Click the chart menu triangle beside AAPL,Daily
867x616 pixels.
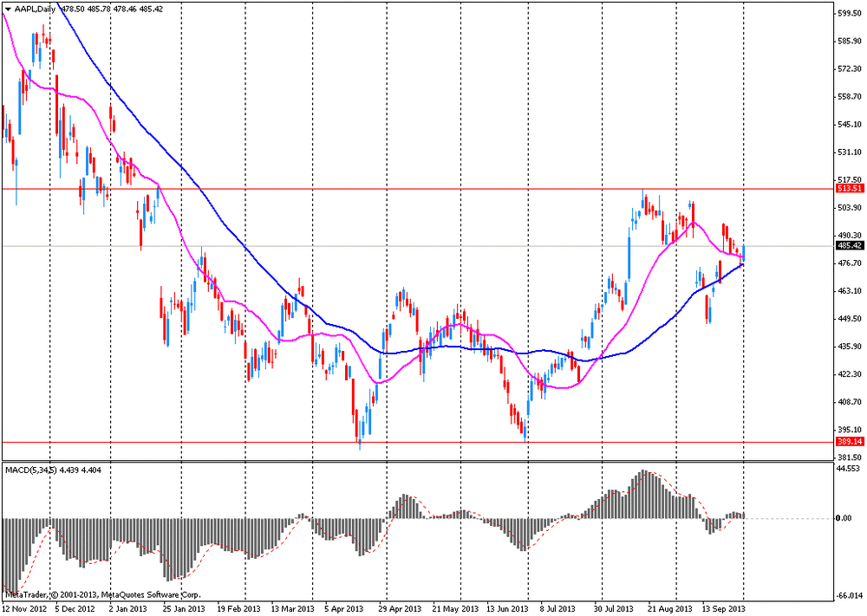pos(8,10)
